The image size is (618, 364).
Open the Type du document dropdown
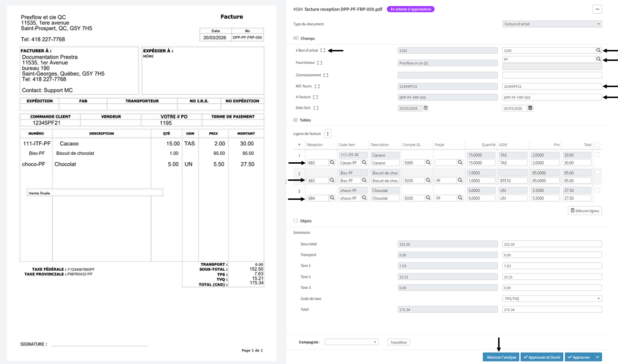pyautogui.click(x=552, y=24)
